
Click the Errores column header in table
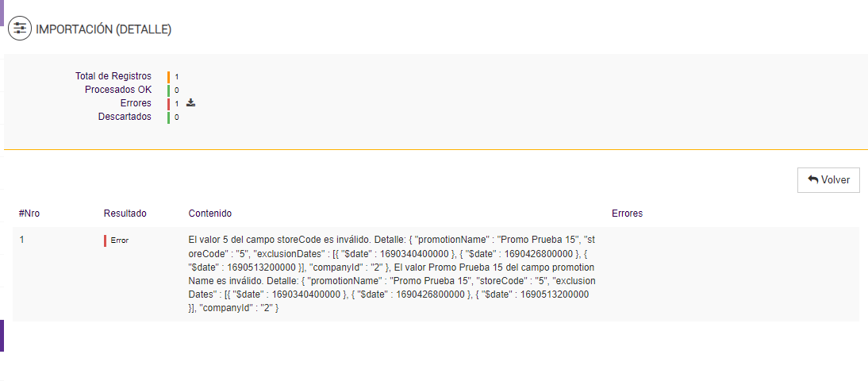click(627, 214)
